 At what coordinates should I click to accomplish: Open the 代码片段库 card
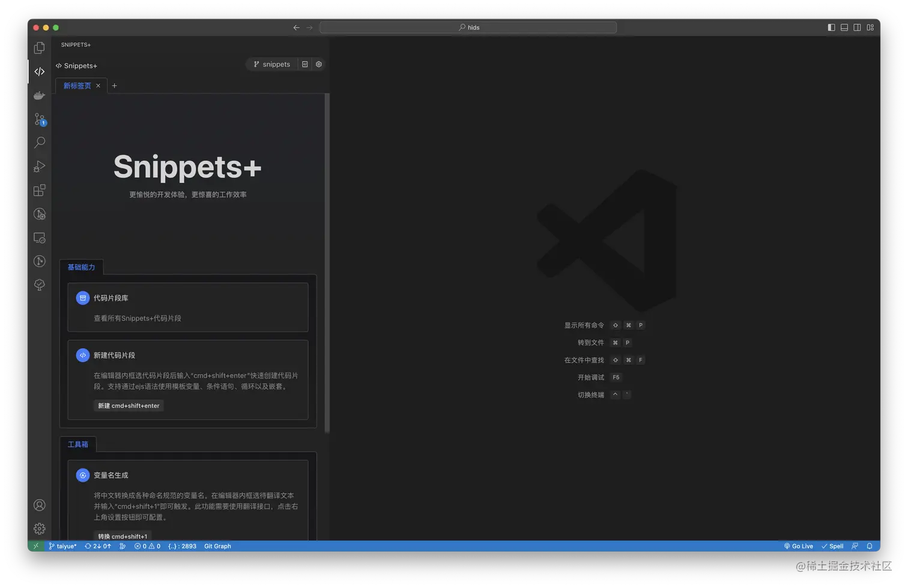188,308
